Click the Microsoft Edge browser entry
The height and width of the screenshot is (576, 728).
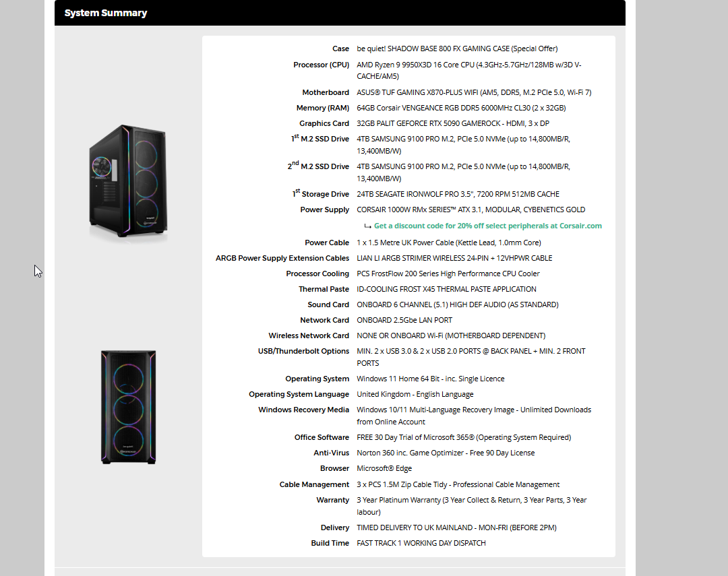click(384, 468)
